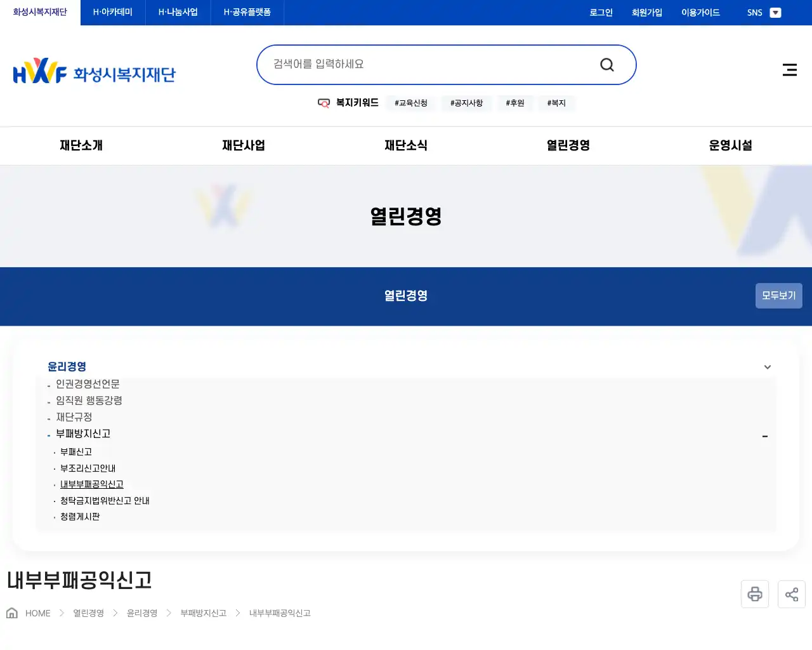Screen dimensions: 812x650
Task: Select the #교육신청 keyword tag
Action: (x=410, y=103)
